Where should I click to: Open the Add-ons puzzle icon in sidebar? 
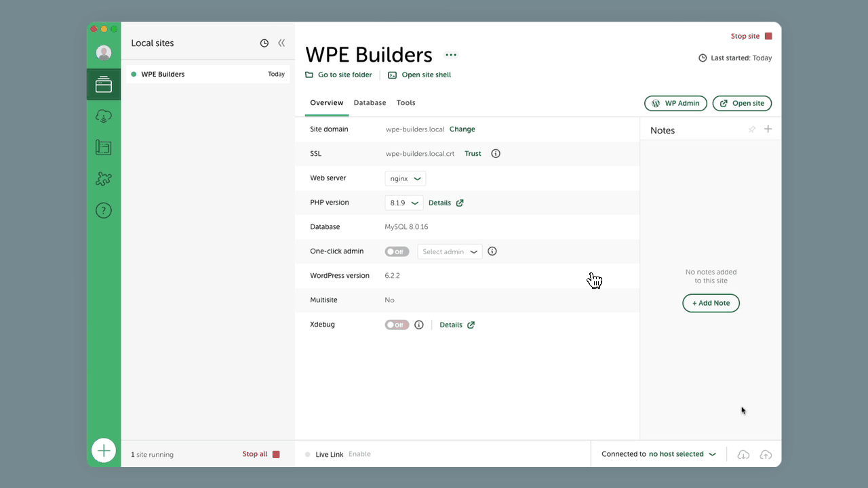click(104, 179)
